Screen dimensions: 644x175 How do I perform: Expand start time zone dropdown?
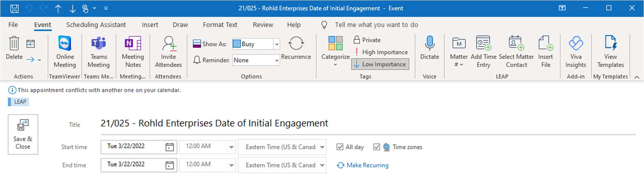point(322,147)
